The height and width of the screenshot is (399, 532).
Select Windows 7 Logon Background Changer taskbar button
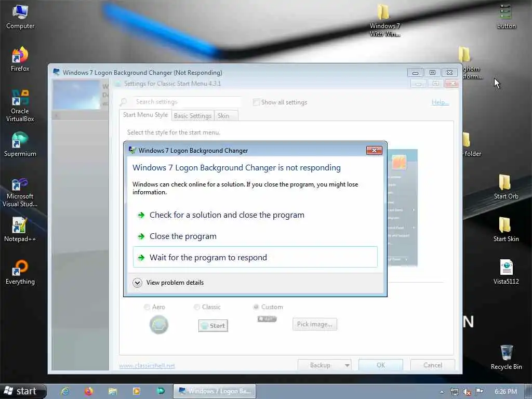point(215,391)
